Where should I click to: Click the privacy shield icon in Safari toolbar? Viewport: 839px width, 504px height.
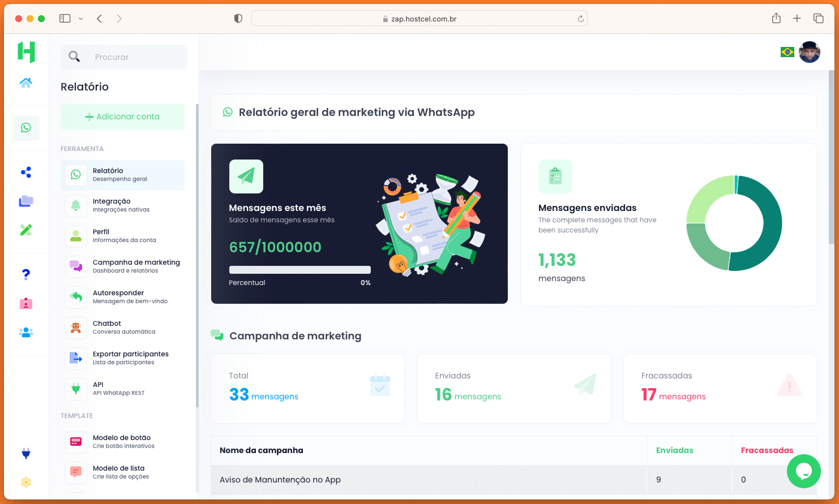[x=238, y=19]
